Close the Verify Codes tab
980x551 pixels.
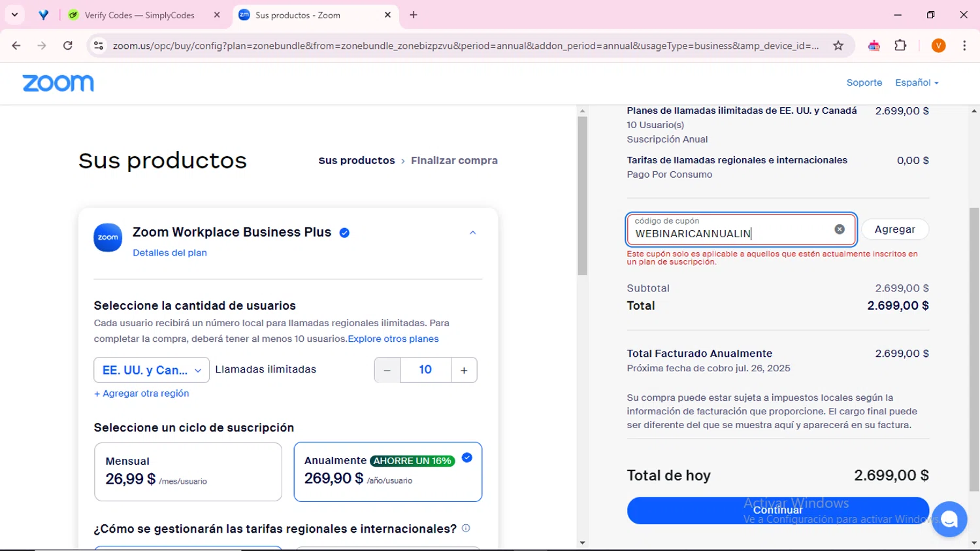pyautogui.click(x=217, y=15)
